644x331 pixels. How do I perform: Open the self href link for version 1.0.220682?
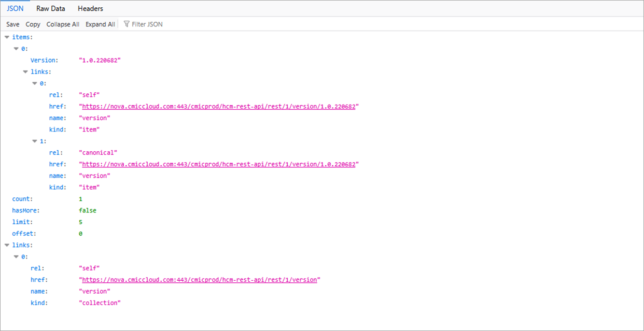coord(218,106)
